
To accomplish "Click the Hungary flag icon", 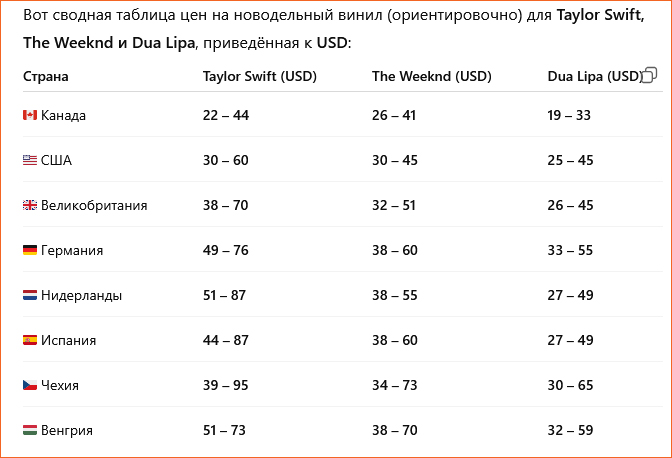I will click(x=30, y=430).
